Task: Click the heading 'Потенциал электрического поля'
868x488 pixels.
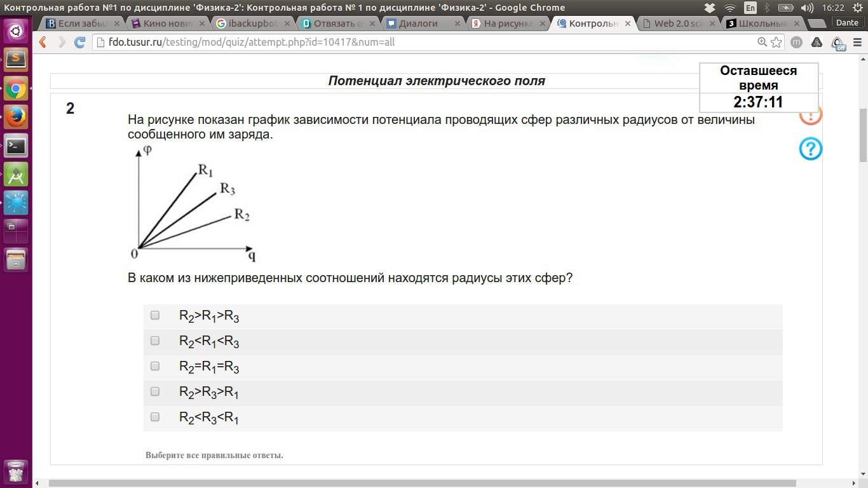Action: pos(437,81)
